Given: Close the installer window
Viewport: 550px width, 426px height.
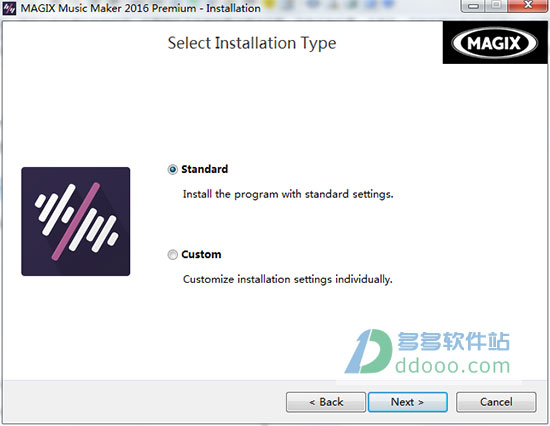Looking at the screenshot, I should click(x=528, y=5).
